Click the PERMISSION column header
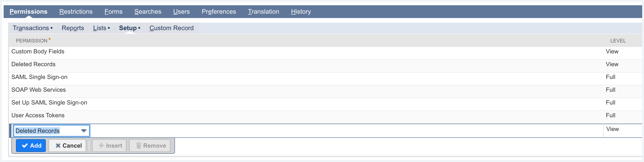Image resolution: width=644 pixels, height=162 pixels. [31, 40]
